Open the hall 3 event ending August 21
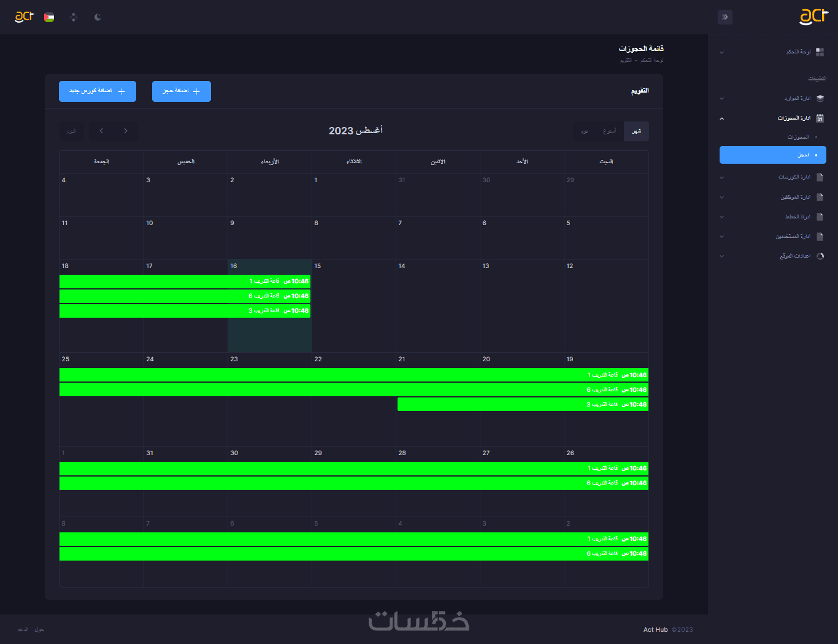This screenshot has width=838, height=644. (523, 404)
